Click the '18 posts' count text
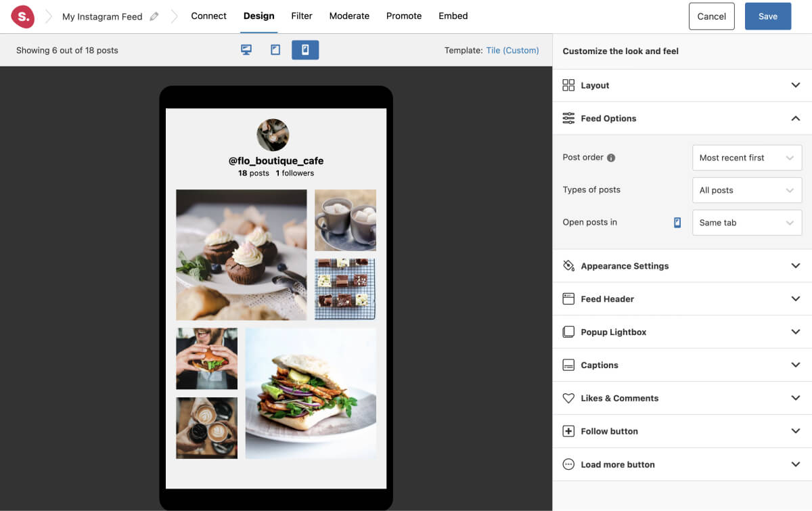812x511 pixels. point(254,173)
